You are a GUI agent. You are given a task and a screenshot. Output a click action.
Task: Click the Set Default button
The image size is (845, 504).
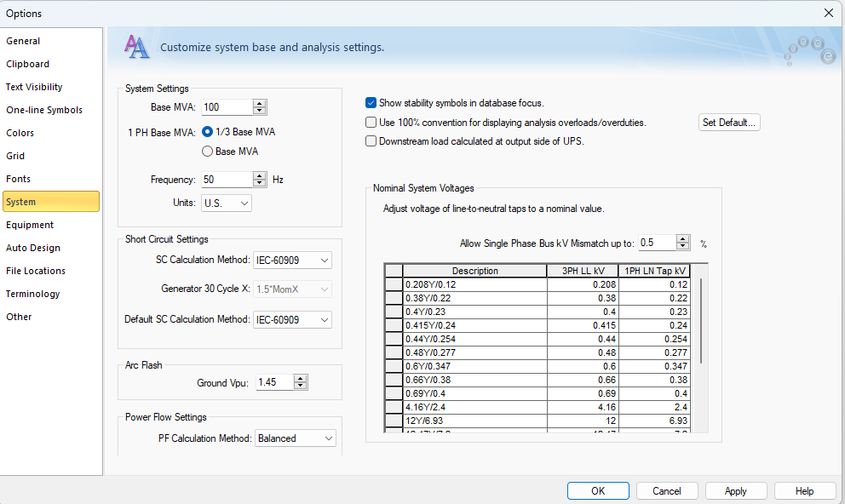click(x=729, y=122)
